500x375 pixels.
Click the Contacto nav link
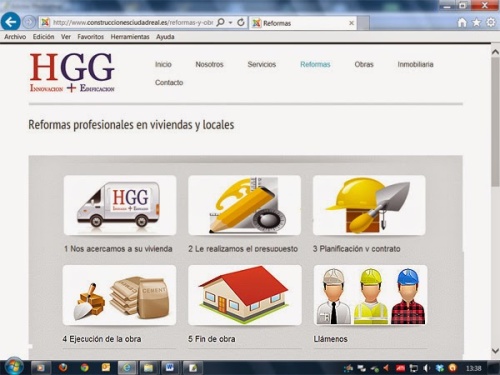point(169,82)
